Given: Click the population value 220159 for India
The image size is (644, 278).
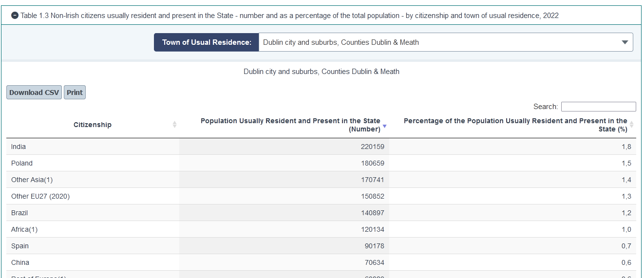Looking at the screenshot, I should point(372,147).
